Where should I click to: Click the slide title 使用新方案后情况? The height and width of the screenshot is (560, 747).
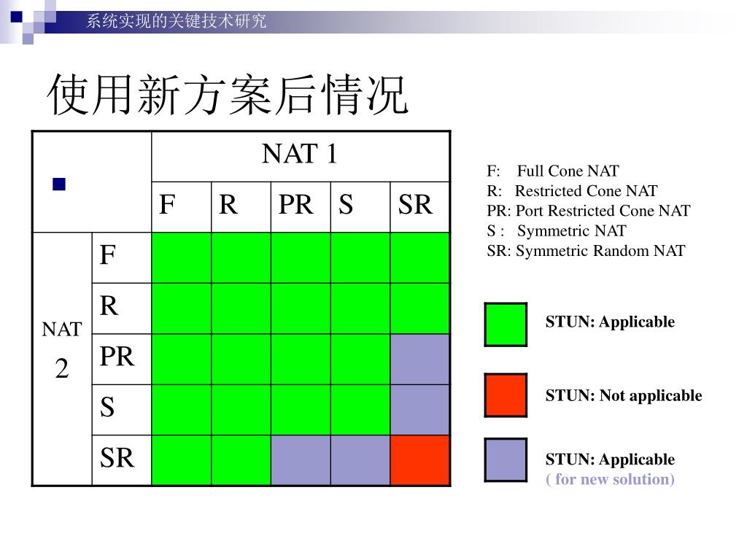pyautogui.click(x=228, y=95)
